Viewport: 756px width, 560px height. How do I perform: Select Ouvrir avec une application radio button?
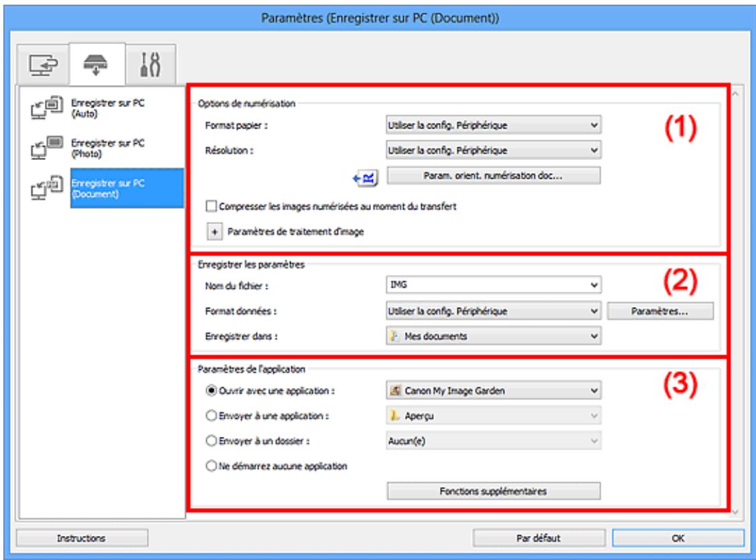(211, 391)
